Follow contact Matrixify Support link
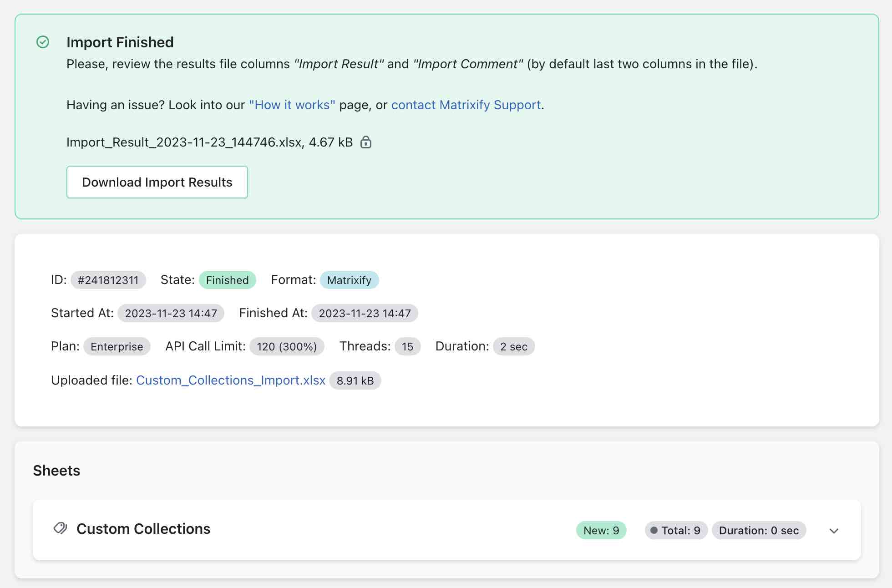The image size is (892, 588). coord(466,105)
